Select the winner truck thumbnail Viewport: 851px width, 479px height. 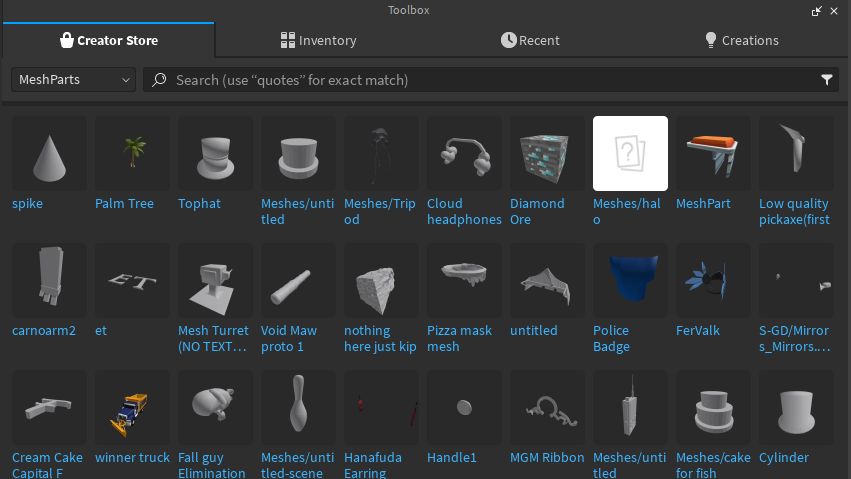pos(132,407)
